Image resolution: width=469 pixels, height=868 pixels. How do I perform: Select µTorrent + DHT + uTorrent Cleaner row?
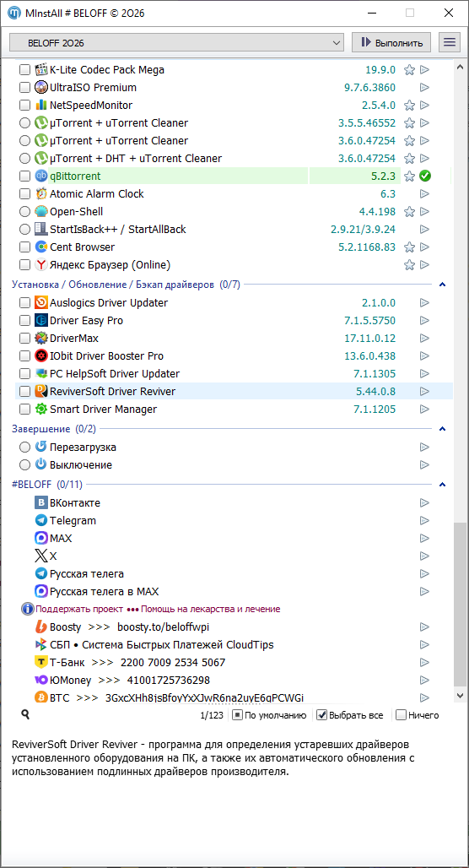tap(234, 159)
